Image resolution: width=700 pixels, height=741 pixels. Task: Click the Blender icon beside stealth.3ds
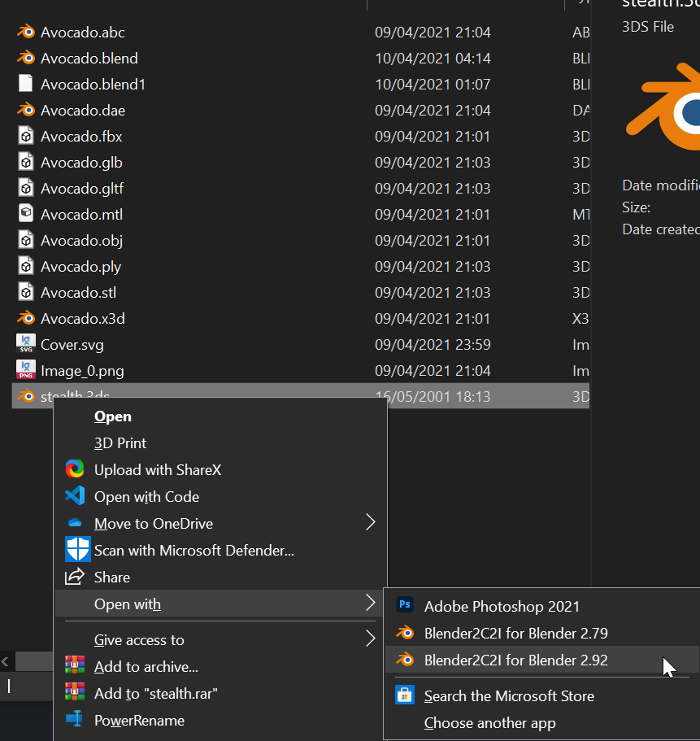[x=26, y=396]
